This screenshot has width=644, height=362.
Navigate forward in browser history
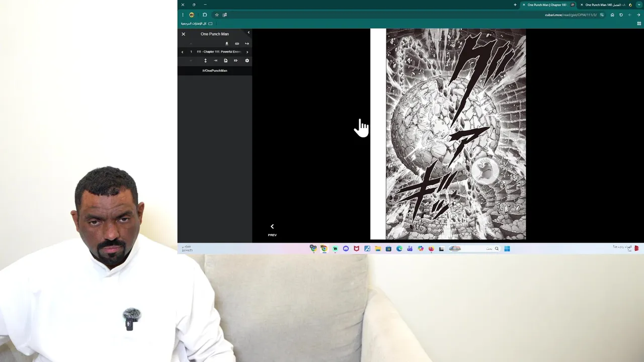630,15
